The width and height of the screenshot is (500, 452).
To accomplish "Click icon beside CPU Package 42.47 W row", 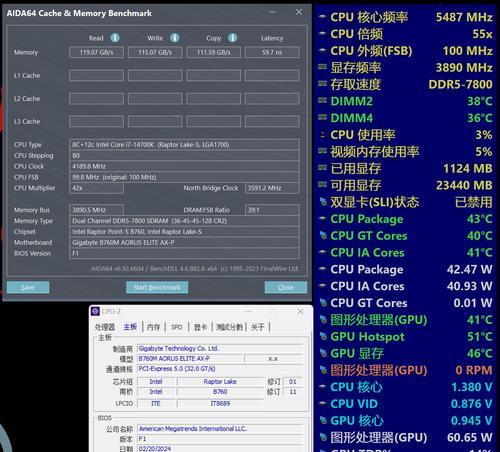I will [322, 269].
